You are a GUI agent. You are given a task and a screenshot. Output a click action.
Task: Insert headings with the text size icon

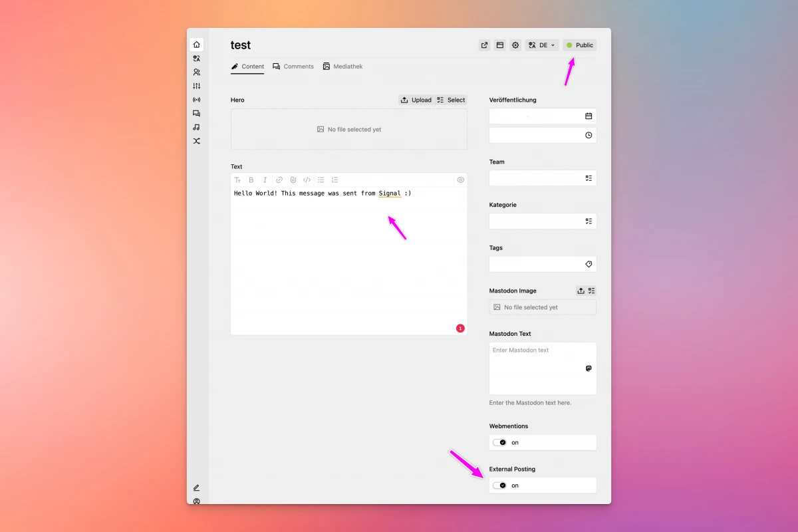point(237,180)
